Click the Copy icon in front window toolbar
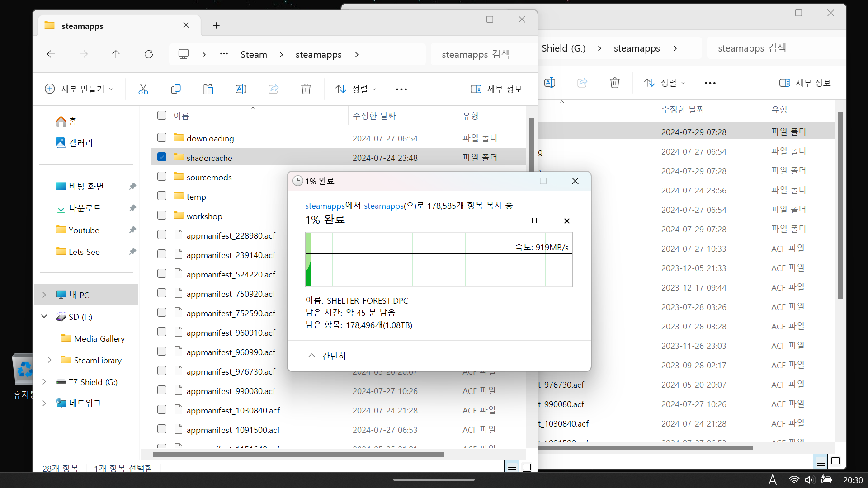This screenshot has width=868, height=488. point(175,89)
